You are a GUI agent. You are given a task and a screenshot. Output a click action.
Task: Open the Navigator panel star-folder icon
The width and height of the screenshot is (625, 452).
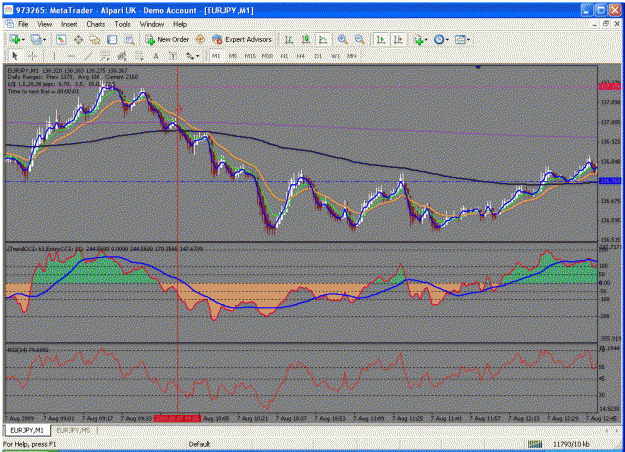coord(95,39)
